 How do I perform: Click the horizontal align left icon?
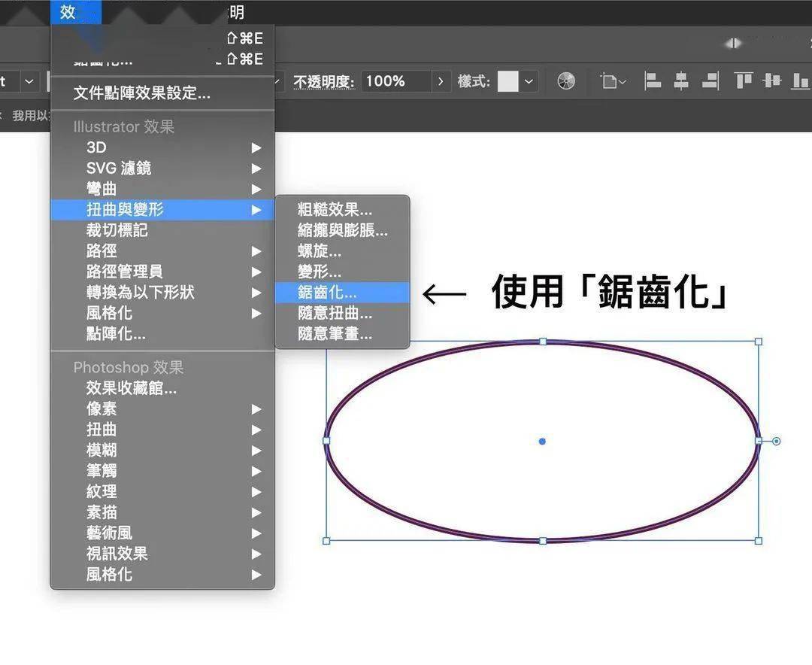[653, 81]
